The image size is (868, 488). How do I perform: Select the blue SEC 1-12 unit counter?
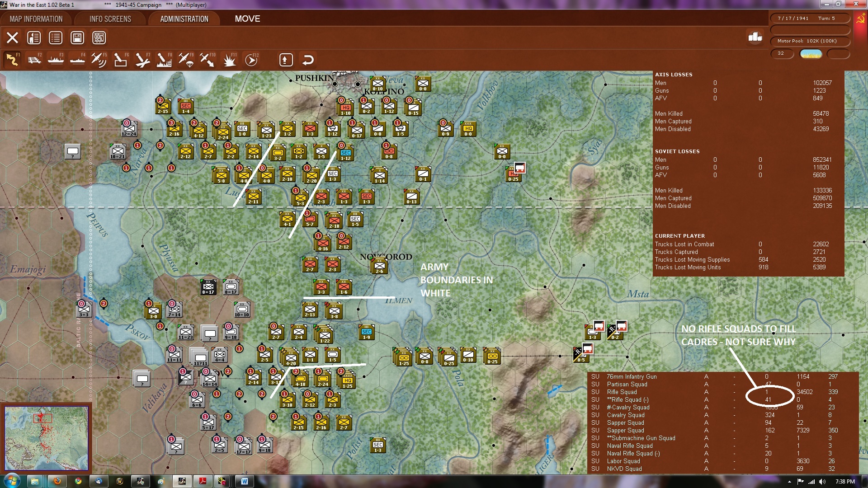click(345, 152)
